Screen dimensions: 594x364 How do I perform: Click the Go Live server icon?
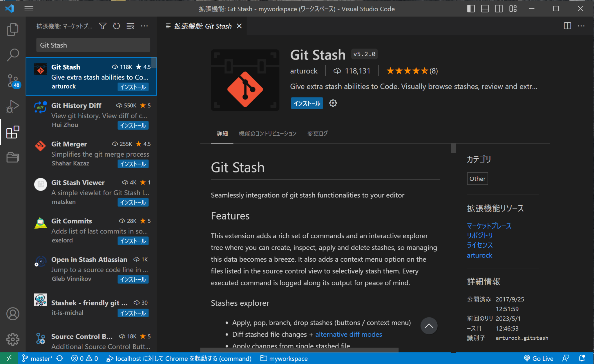tap(539, 358)
